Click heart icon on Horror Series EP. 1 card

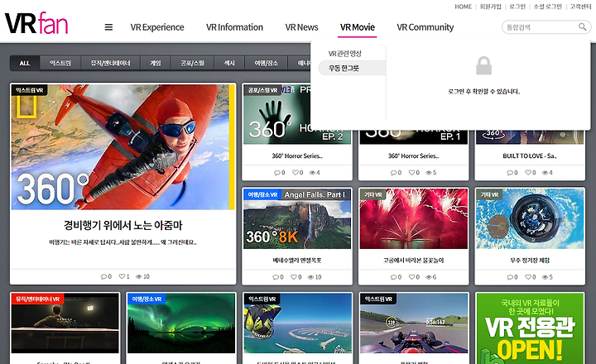click(411, 173)
